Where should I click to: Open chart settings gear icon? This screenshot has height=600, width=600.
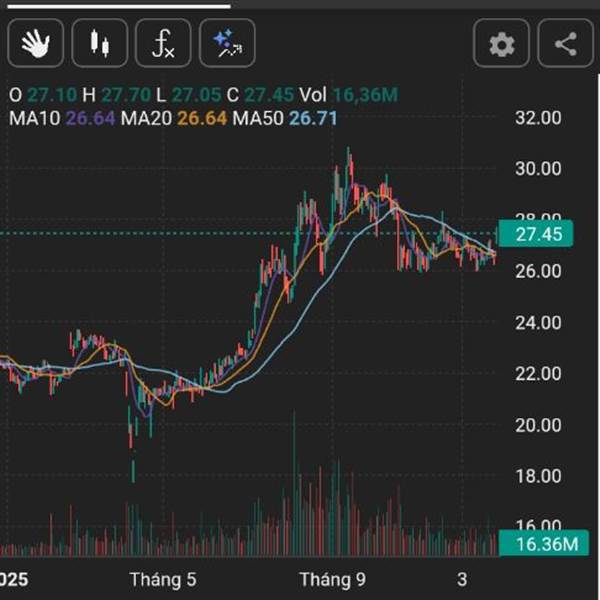(x=501, y=44)
